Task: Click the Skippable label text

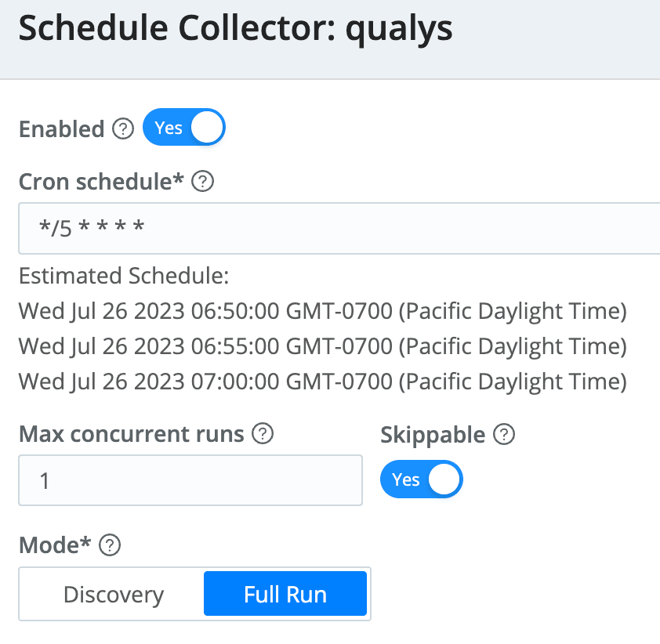Action: pos(433,435)
